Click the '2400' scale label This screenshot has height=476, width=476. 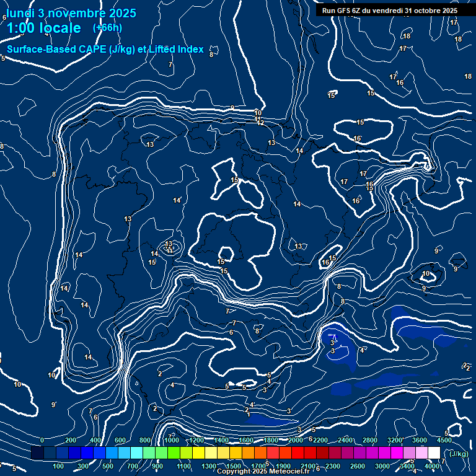(345, 440)
